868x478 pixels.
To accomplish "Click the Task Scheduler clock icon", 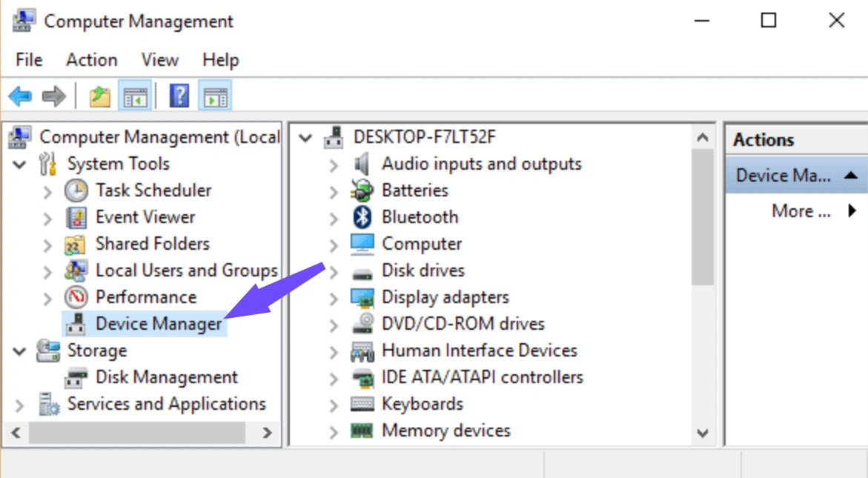I will tap(76, 190).
